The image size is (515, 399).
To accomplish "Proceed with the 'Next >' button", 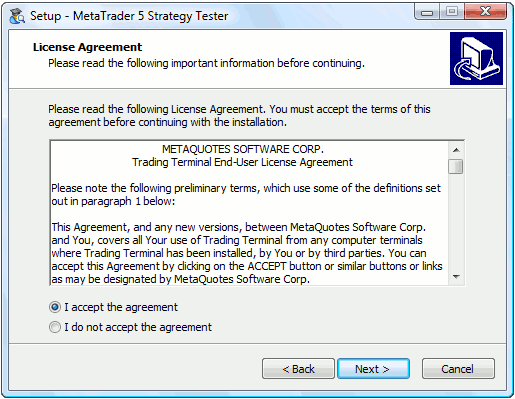I will 373,369.
